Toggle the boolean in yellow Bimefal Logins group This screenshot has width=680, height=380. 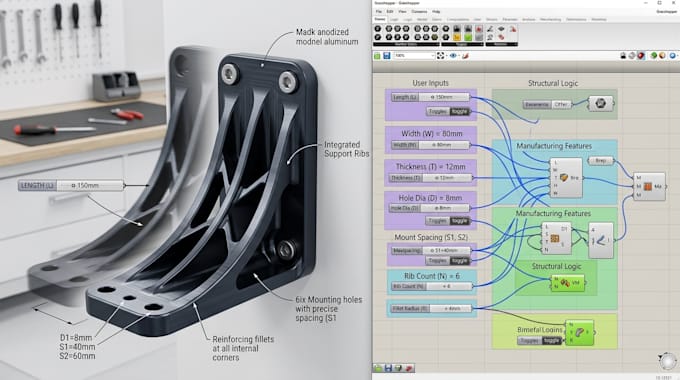coord(540,341)
